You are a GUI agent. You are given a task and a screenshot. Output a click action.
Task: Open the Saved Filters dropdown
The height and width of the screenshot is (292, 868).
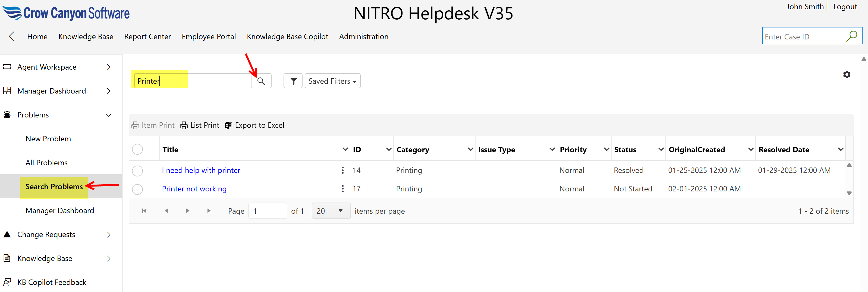[x=332, y=81]
